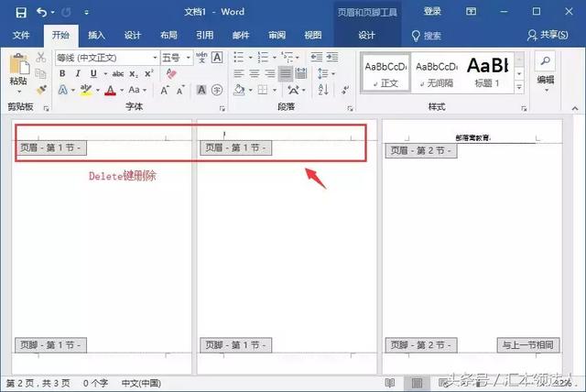This screenshot has height=392, width=586.
Task: Increase paragraph indent
Action: point(332,57)
